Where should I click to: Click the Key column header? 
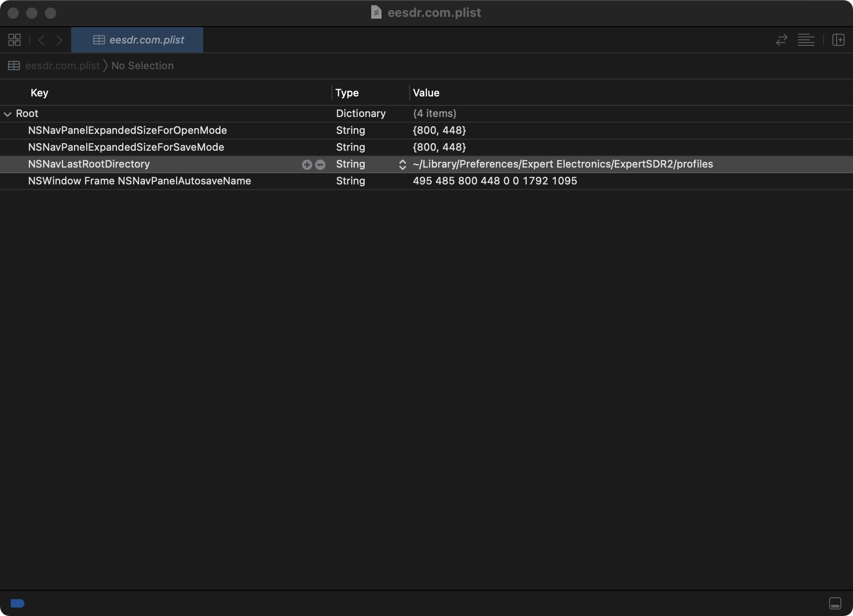click(39, 92)
